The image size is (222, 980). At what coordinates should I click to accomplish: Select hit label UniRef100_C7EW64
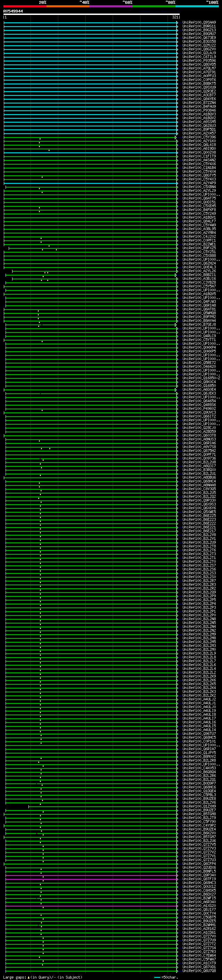199,955
